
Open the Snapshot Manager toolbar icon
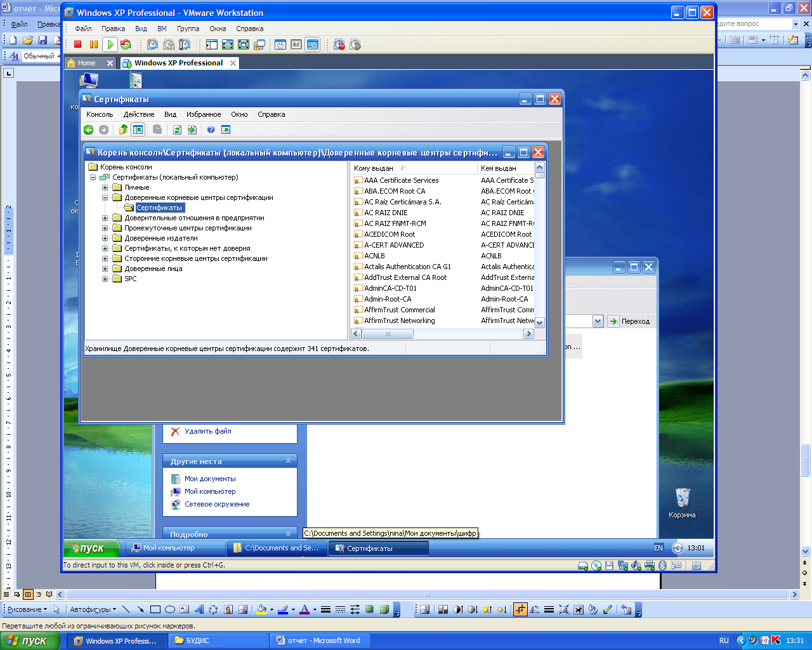185,44
